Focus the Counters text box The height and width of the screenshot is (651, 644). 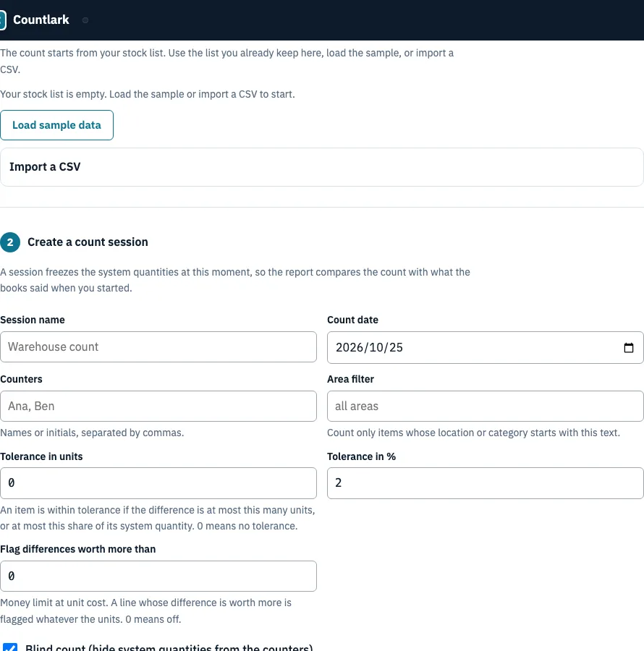coord(158,406)
